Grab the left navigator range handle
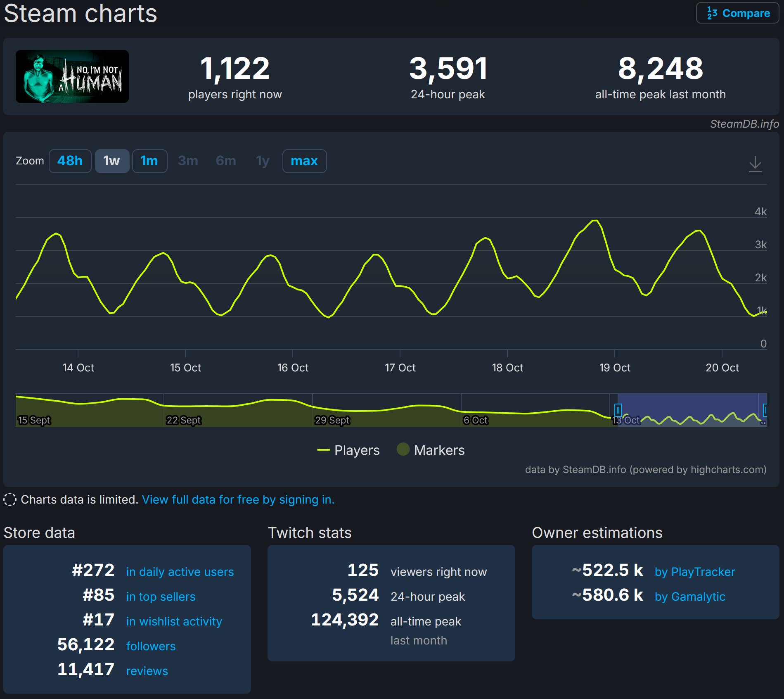The image size is (784, 699). (x=618, y=410)
